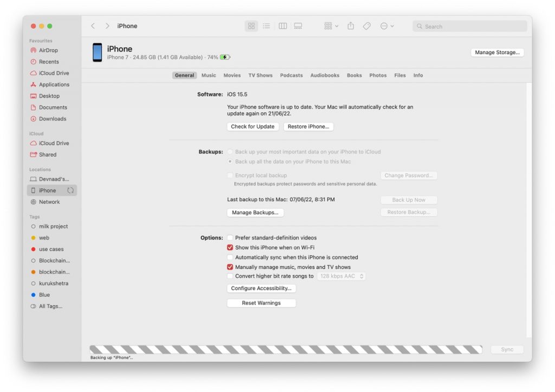
Task: Go back with the left chevron
Action: [x=93, y=26]
